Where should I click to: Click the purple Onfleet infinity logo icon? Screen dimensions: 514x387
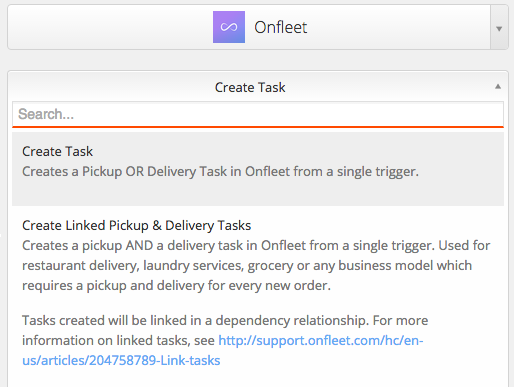point(229,27)
